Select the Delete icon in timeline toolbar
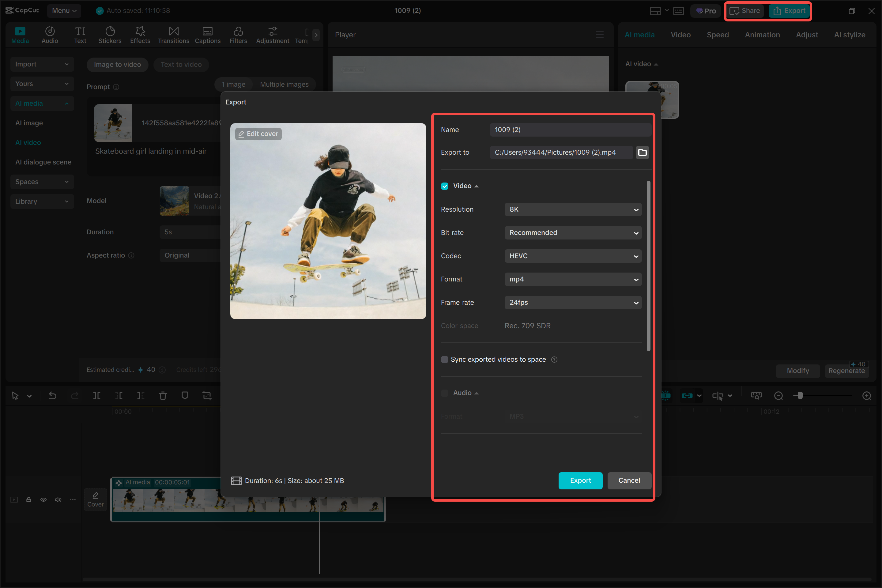882x588 pixels. coord(163,395)
